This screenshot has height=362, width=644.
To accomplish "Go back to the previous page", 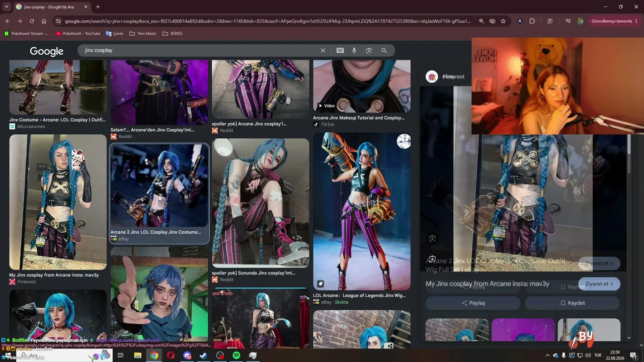I will click(x=8, y=21).
